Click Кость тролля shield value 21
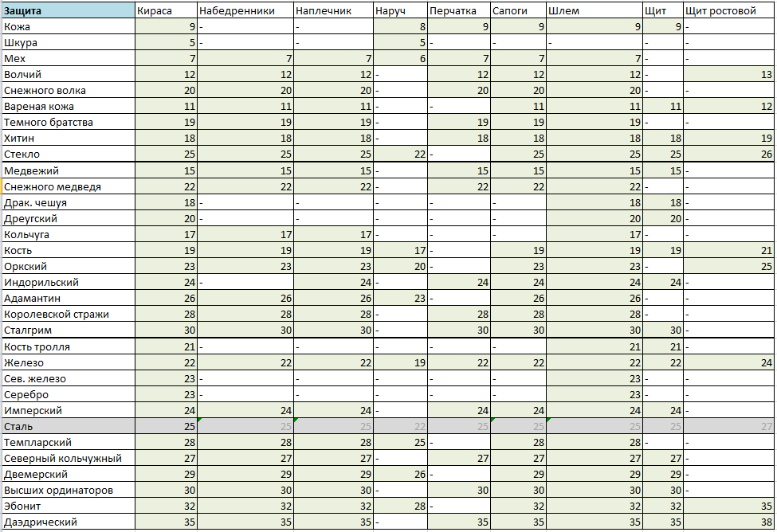 [663, 346]
